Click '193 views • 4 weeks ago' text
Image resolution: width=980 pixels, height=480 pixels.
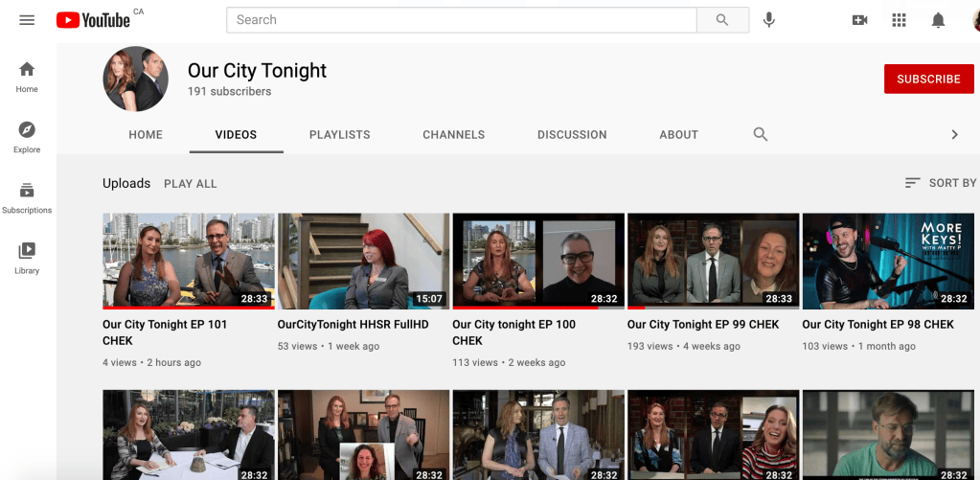(684, 346)
